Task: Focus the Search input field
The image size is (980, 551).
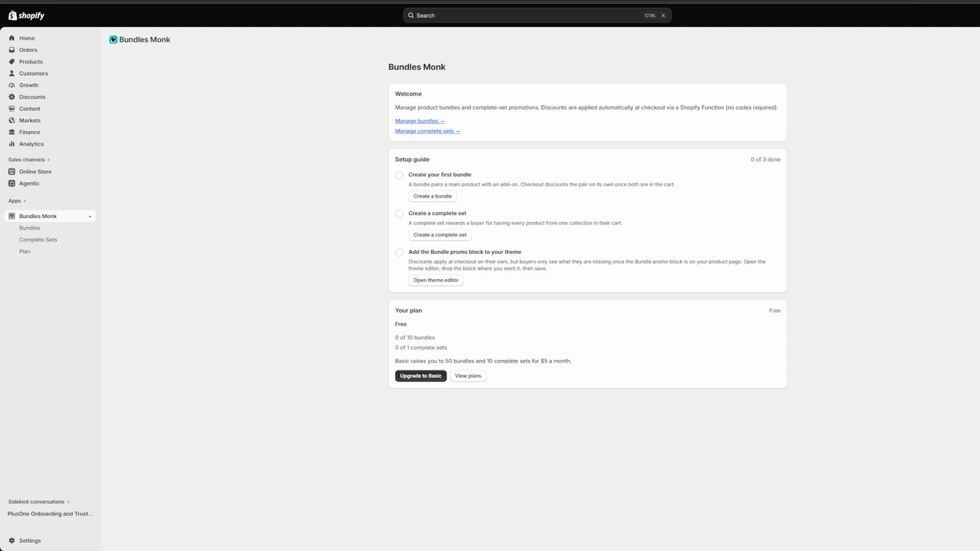Action: (537, 15)
